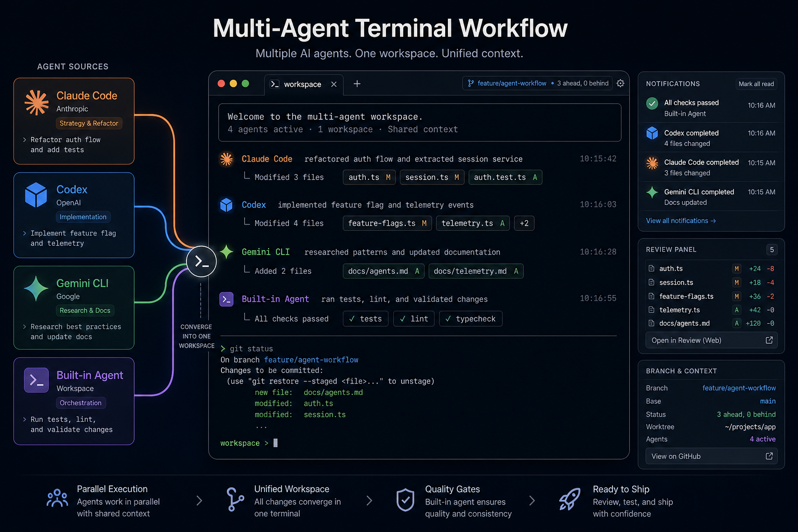Click the Quality Gates shield icon
This screenshot has width=798, height=532.
[405, 500]
